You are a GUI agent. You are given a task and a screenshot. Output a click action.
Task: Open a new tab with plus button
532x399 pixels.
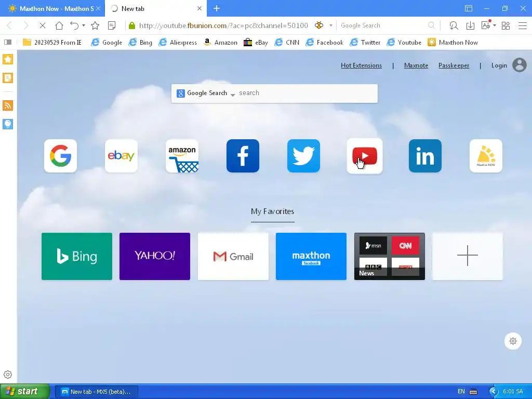(217, 8)
